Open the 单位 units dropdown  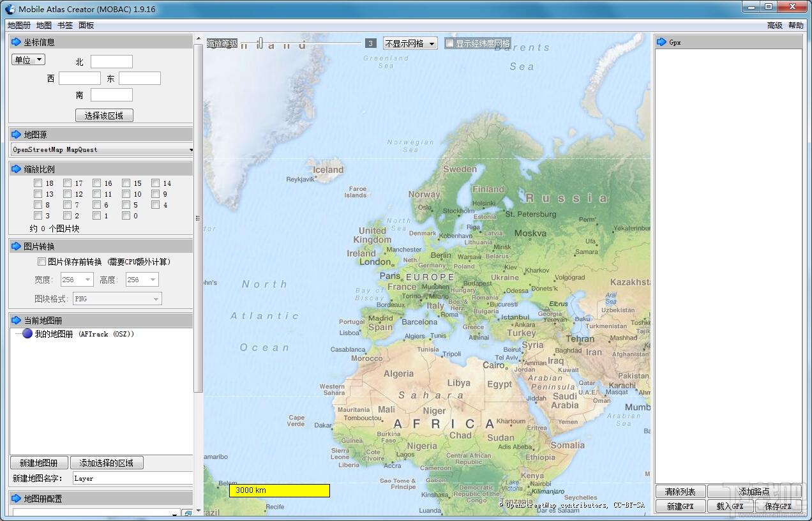tap(28, 60)
